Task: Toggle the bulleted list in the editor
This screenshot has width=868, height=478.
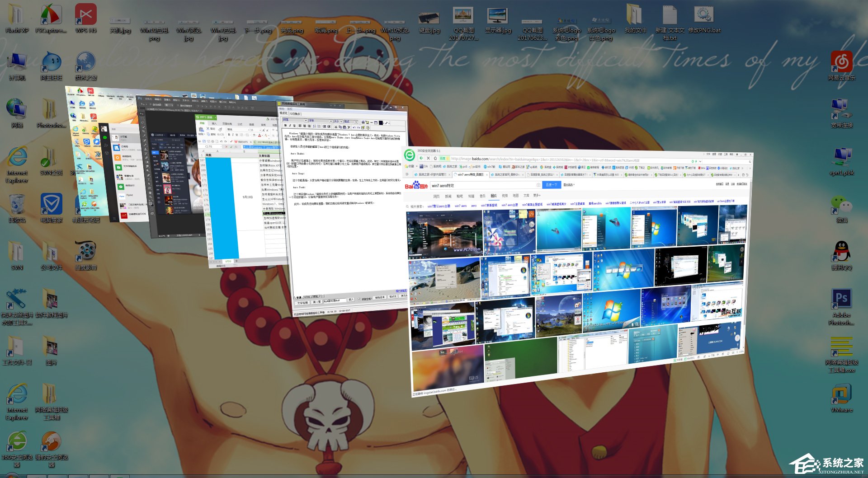Action: [319, 127]
